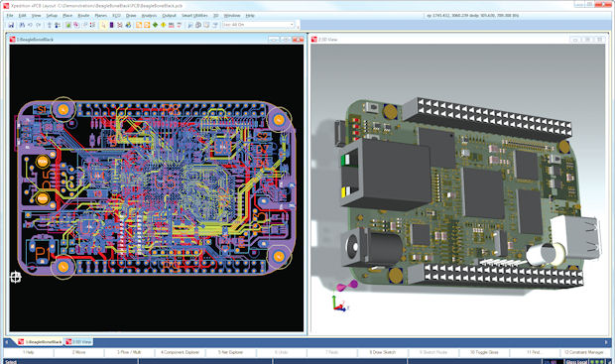The image size is (615, 364).
Task: Open the Route menu
Action: point(83,15)
